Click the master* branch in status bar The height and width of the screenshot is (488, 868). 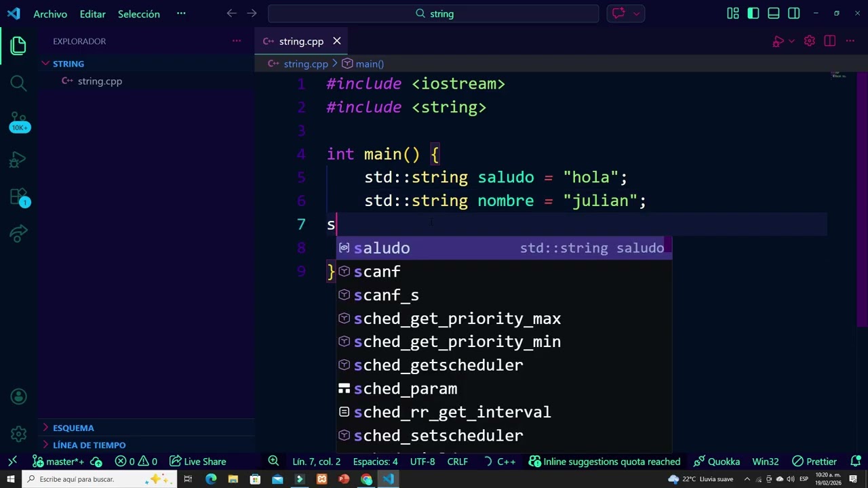(x=58, y=462)
